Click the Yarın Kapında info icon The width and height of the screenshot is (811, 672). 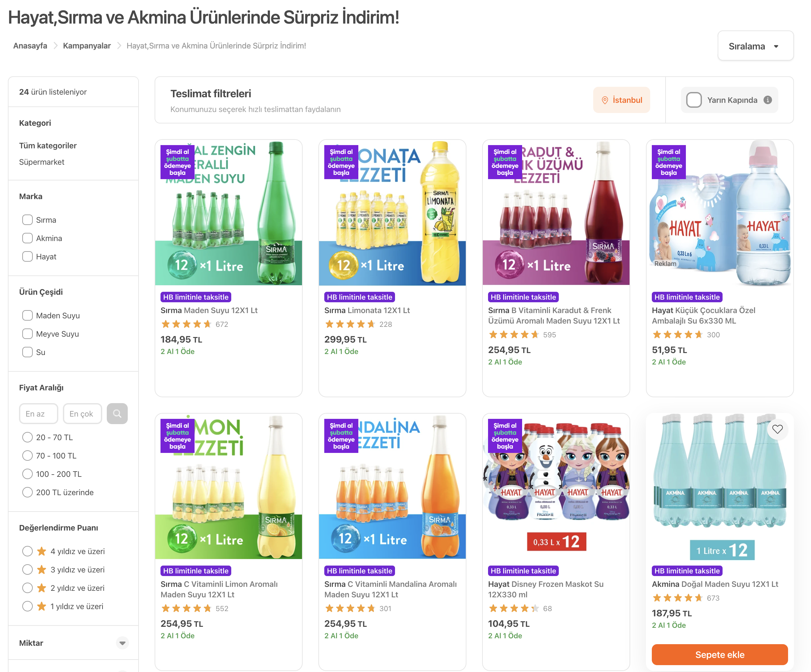(768, 100)
